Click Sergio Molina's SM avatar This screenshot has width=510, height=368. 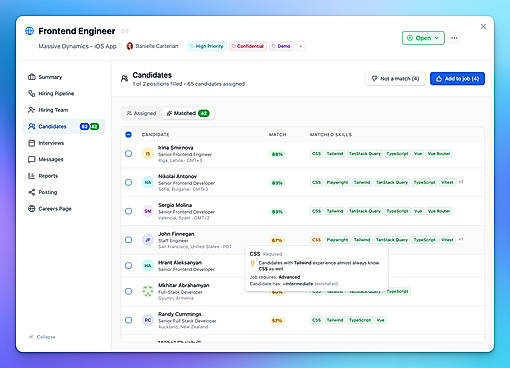tap(148, 211)
